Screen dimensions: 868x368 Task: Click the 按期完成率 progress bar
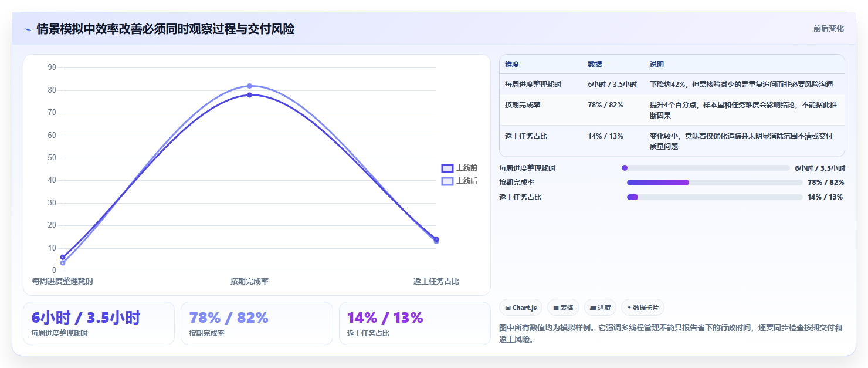coord(714,183)
